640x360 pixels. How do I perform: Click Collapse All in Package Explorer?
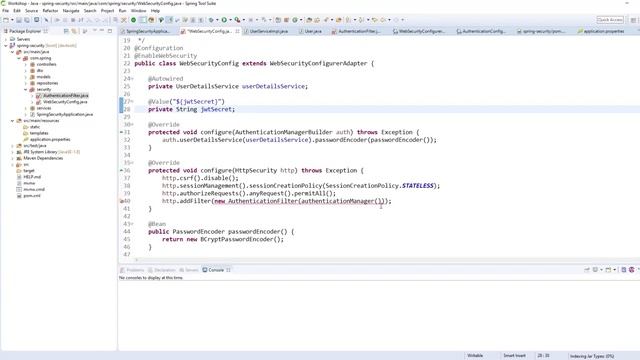point(66,31)
